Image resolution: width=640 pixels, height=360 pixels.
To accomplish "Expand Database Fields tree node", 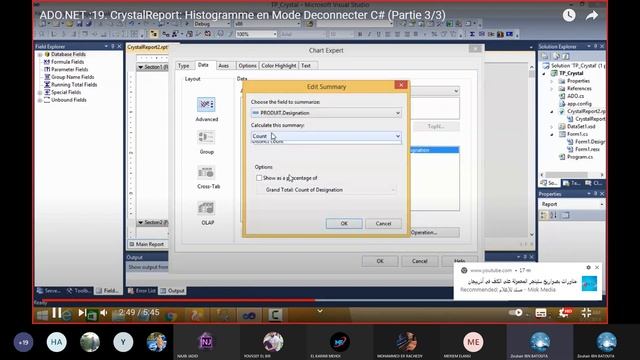I will click(x=40, y=54).
